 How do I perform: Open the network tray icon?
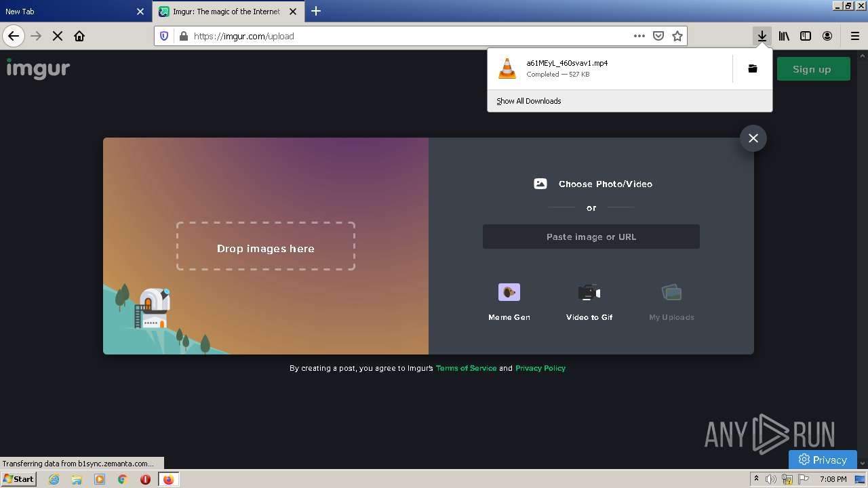click(787, 479)
